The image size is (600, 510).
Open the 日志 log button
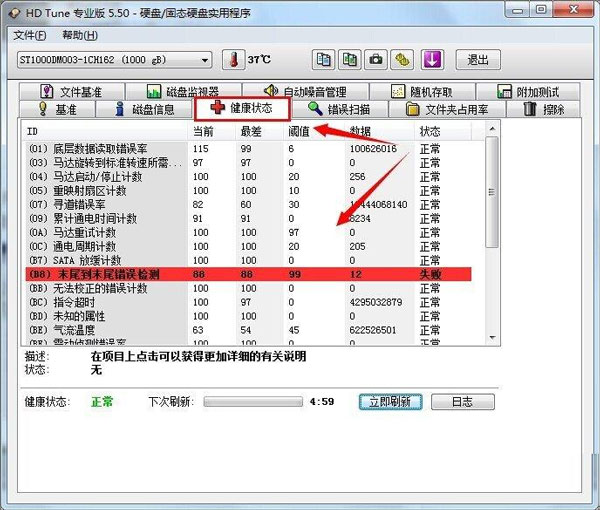[x=463, y=402]
